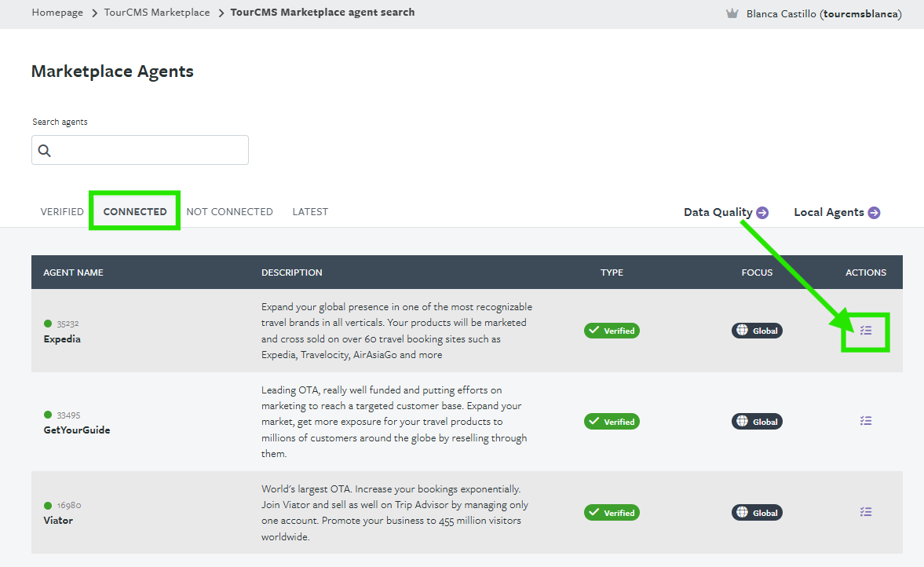Click agent ID 16980
The image size is (924, 567).
[69, 506]
